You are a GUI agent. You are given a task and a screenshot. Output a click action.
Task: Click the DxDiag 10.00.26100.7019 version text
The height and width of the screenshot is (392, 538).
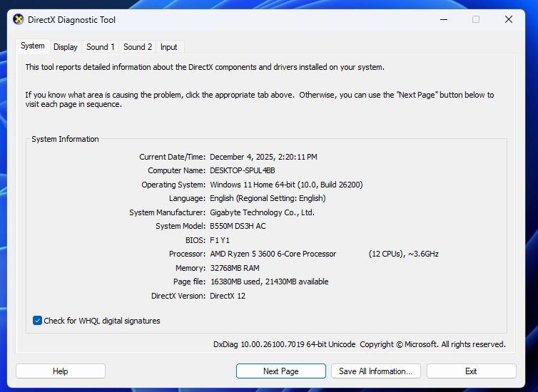coord(284,344)
